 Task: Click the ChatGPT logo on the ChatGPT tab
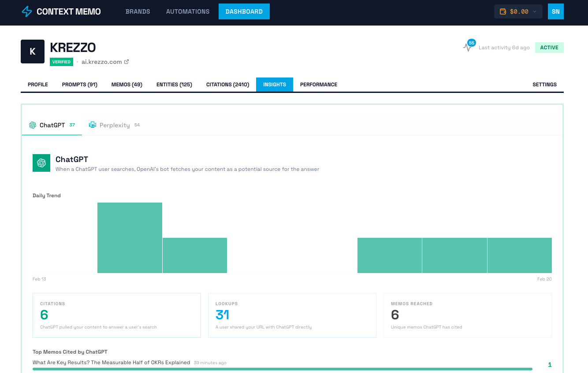pos(32,125)
